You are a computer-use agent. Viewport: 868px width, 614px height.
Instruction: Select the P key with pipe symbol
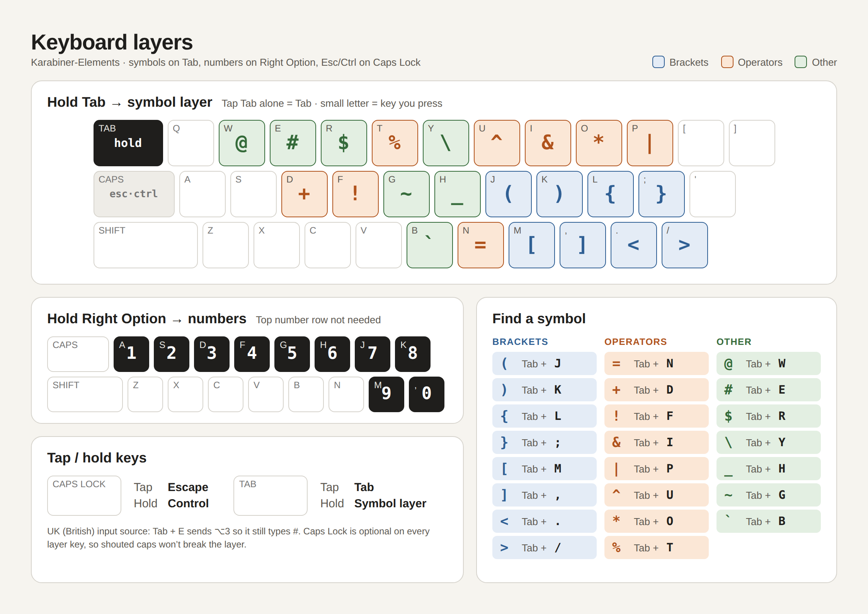650,143
